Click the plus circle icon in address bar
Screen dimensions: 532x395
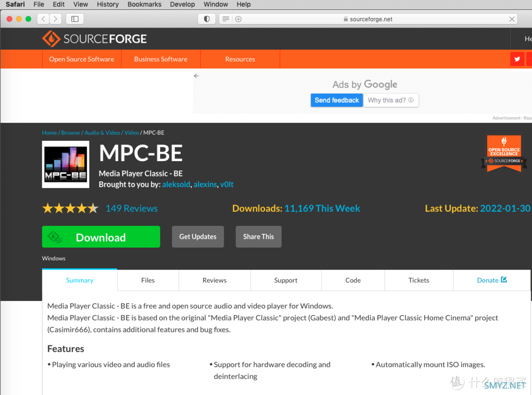[238, 19]
